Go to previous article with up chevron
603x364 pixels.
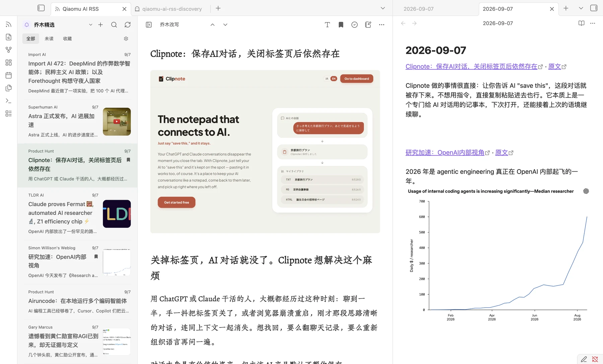pyautogui.click(x=212, y=25)
